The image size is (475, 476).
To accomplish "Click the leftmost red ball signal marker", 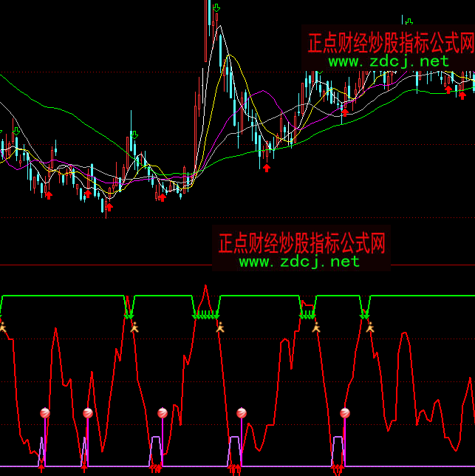I will tap(44, 412).
